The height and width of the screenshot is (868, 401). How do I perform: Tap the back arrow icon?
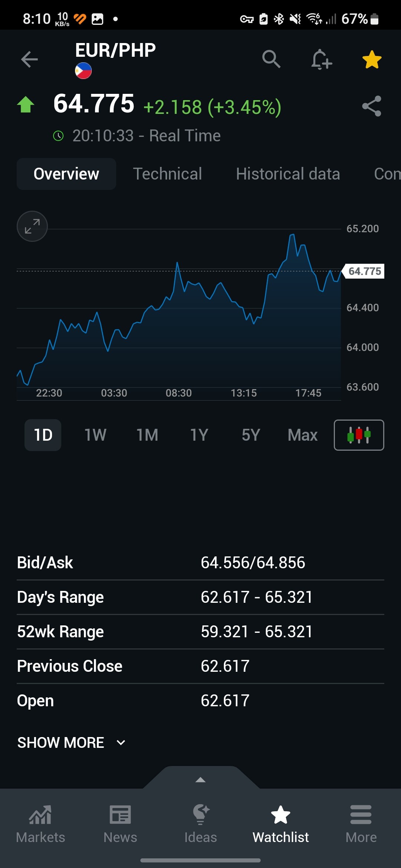29,59
